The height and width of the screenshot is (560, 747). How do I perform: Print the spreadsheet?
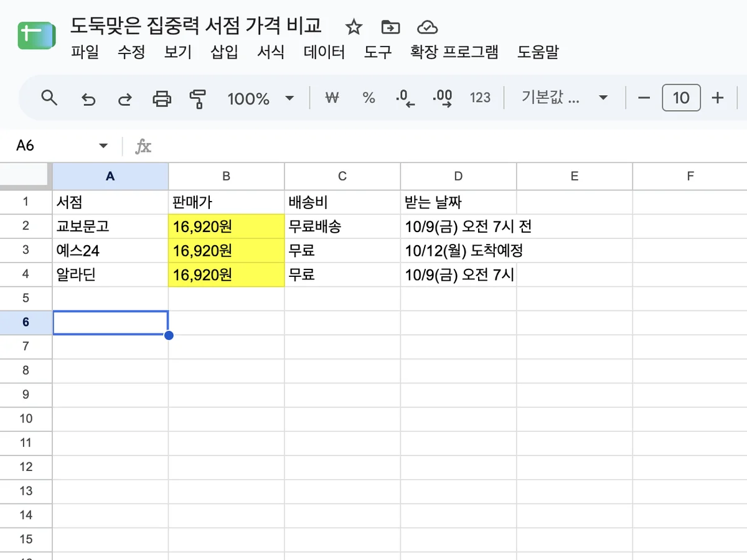click(162, 98)
